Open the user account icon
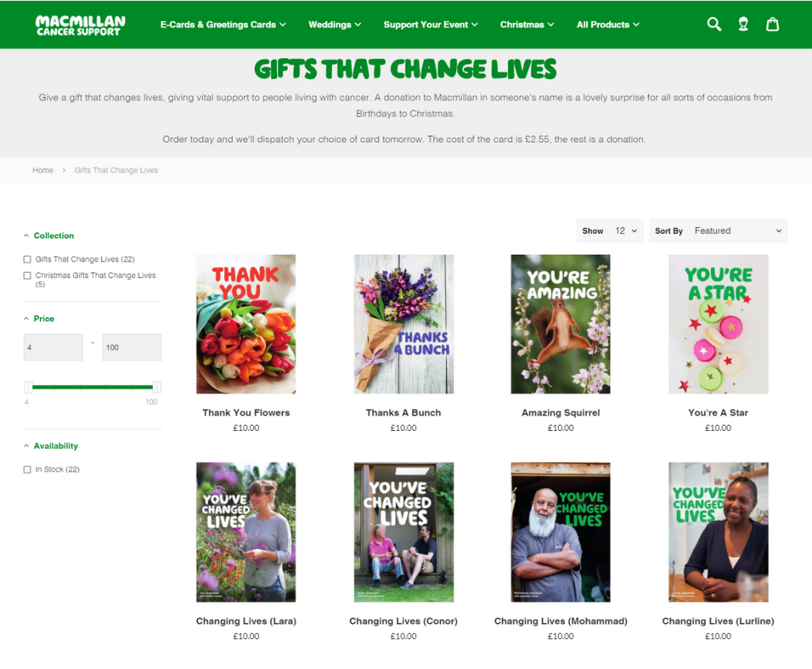 click(x=743, y=24)
